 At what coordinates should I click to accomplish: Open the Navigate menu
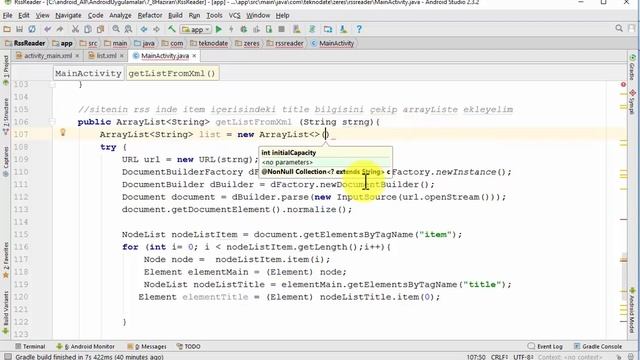point(68,16)
